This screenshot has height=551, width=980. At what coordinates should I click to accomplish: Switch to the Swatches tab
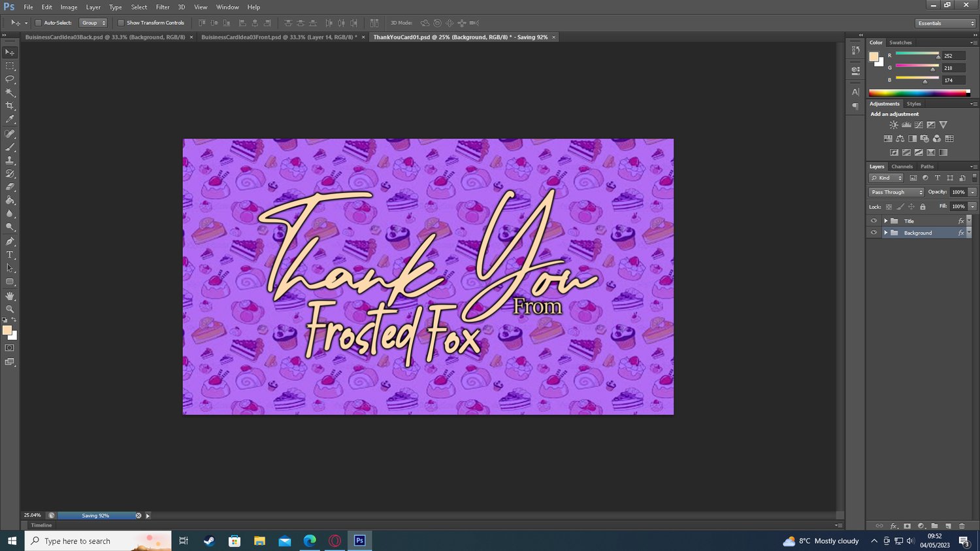tap(900, 42)
